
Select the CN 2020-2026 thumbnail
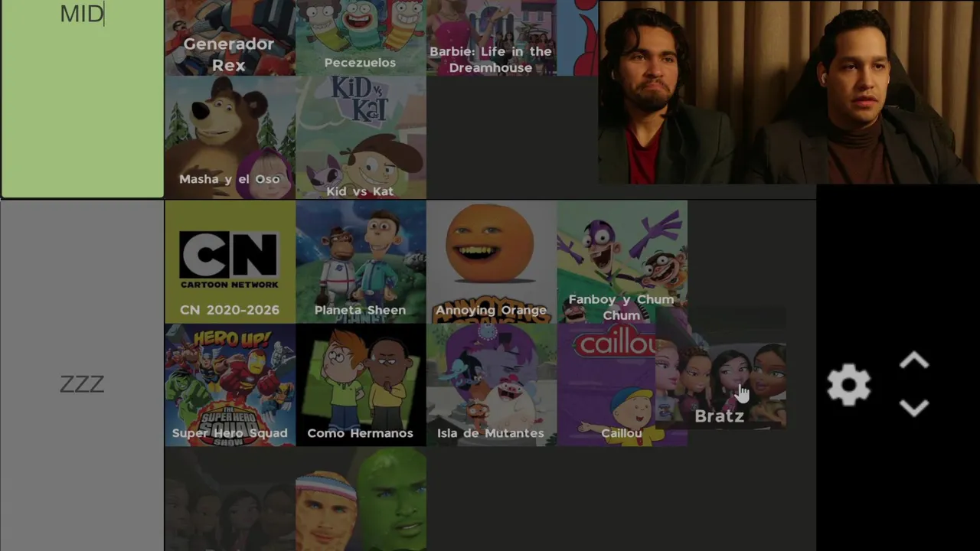click(x=230, y=262)
